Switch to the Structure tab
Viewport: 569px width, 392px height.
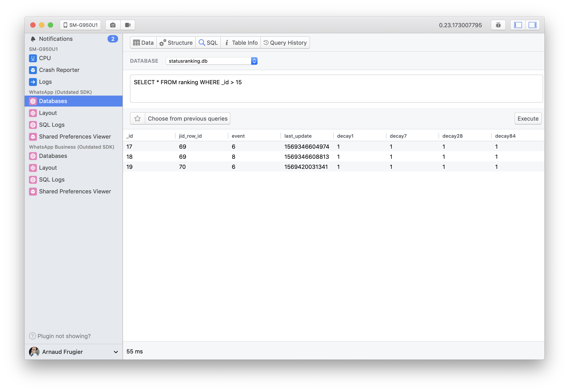point(176,42)
